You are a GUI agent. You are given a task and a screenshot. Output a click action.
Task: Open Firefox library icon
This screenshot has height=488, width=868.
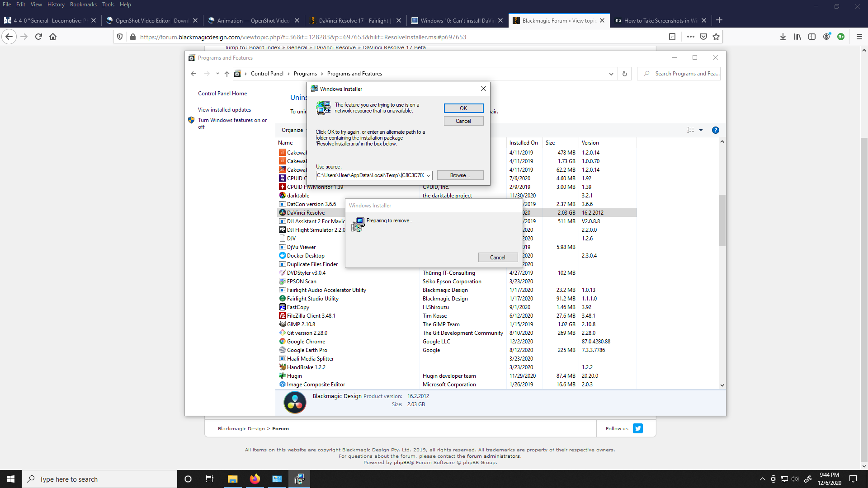click(x=797, y=37)
